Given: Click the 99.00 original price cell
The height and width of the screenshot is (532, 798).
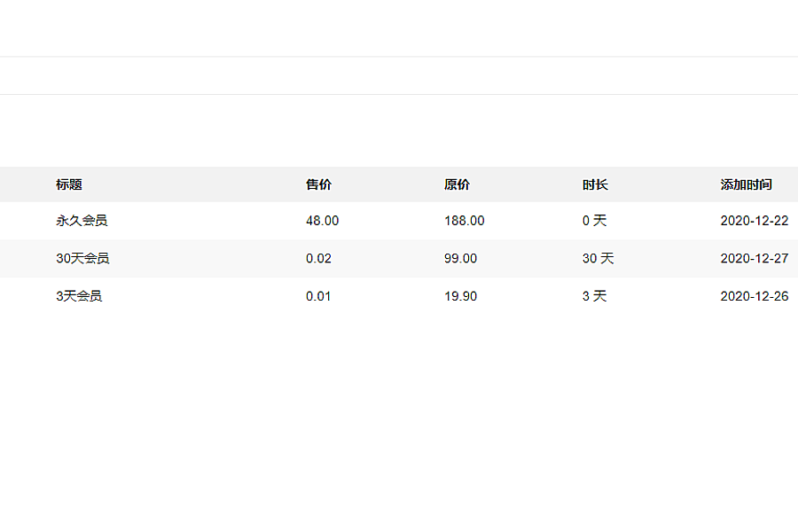Looking at the screenshot, I should pyautogui.click(x=460, y=258).
